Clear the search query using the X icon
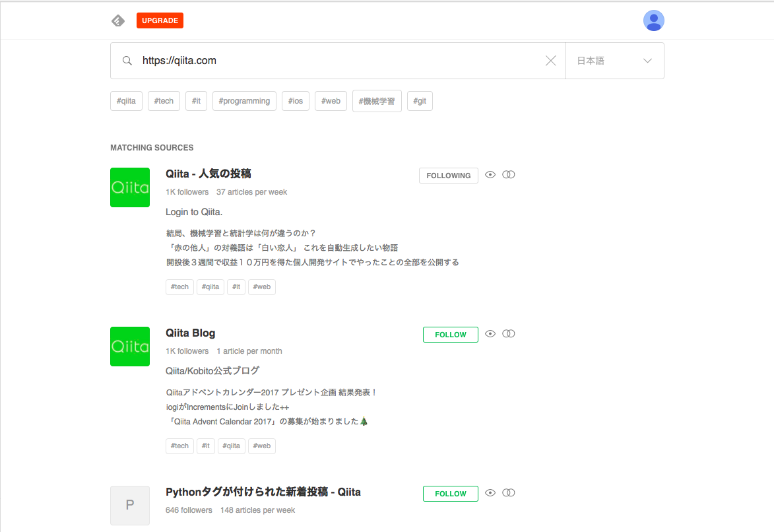This screenshot has width=774, height=532. pos(550,60)
